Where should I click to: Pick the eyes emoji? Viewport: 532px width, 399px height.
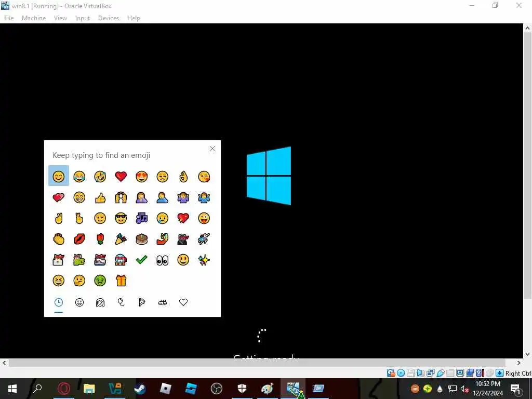click(x=162, y=260)
